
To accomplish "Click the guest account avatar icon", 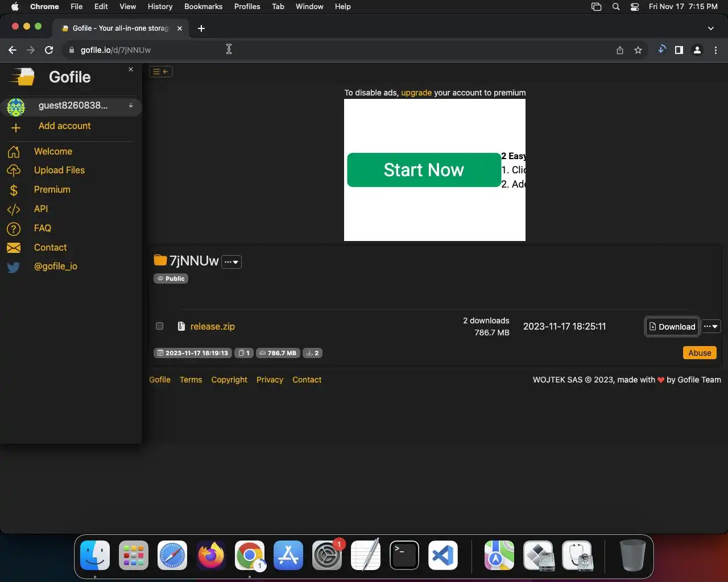I will tap(16, 107).
